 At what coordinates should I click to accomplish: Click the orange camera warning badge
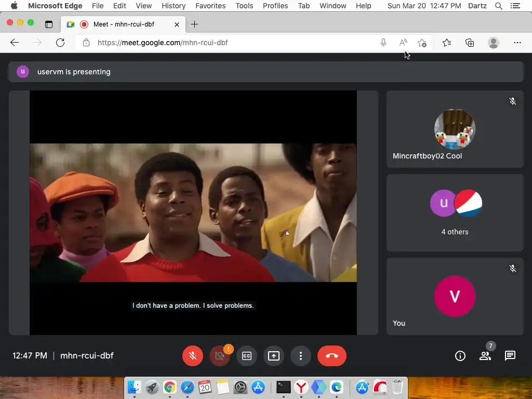click(x=229, y=349)
